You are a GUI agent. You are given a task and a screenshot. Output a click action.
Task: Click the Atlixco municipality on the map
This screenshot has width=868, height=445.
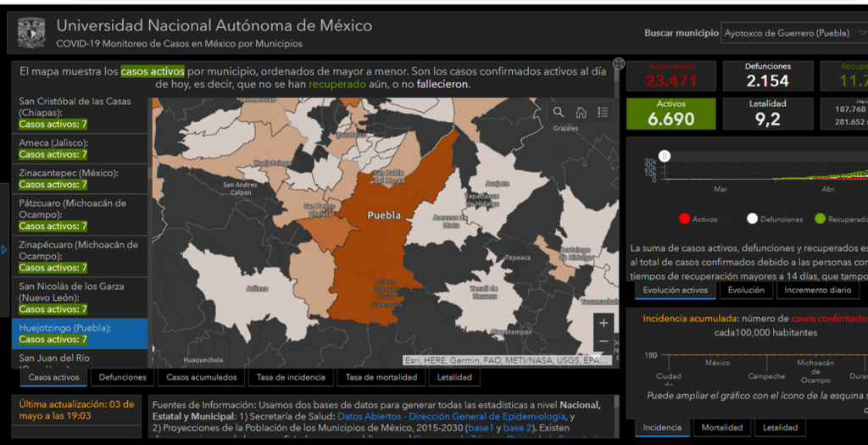pos(257,288)
